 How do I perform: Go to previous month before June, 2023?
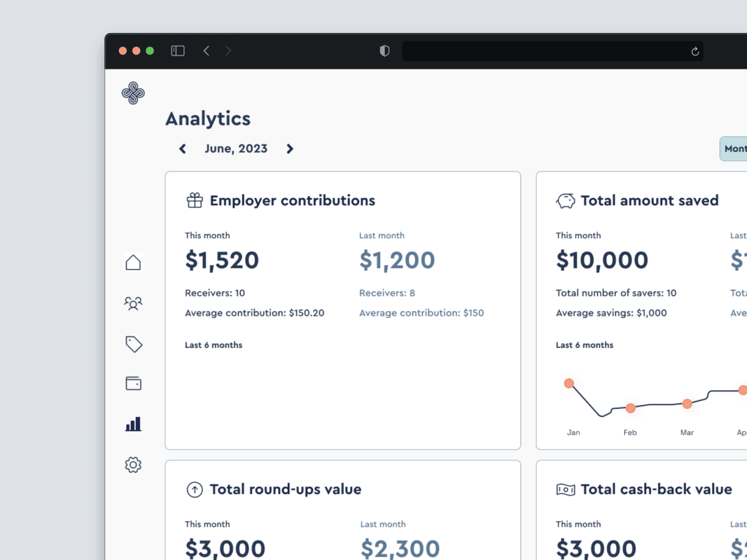coord(183,149)
